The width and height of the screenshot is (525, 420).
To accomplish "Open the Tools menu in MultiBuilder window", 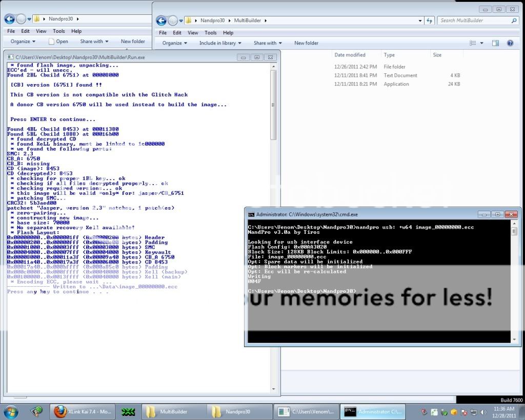I will tap(211, 33).
